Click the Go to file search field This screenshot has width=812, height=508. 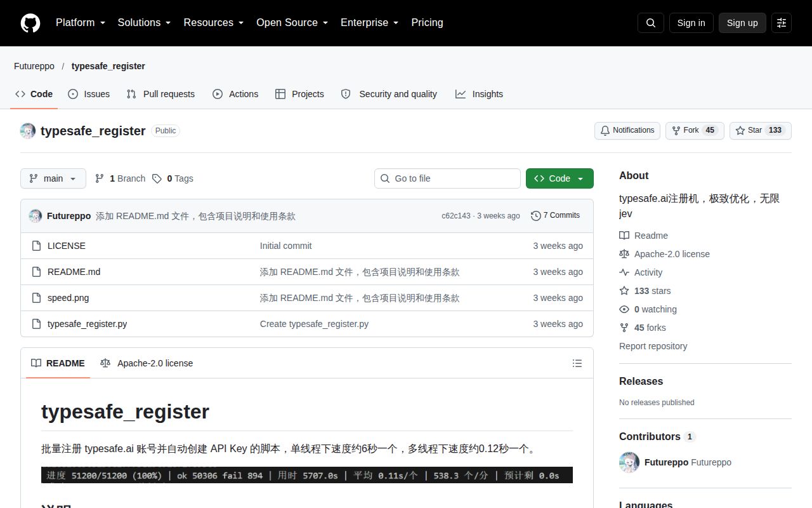(x=447, y=178)
